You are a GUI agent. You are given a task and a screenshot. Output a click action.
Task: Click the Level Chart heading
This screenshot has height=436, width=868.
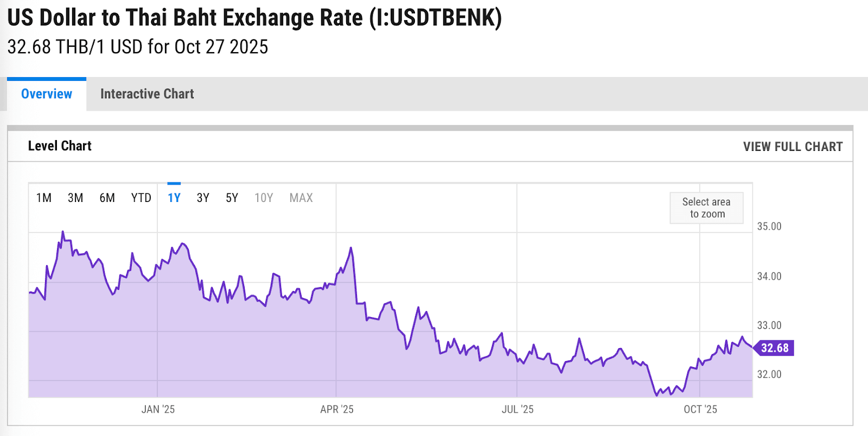click(x=60, y=146)
